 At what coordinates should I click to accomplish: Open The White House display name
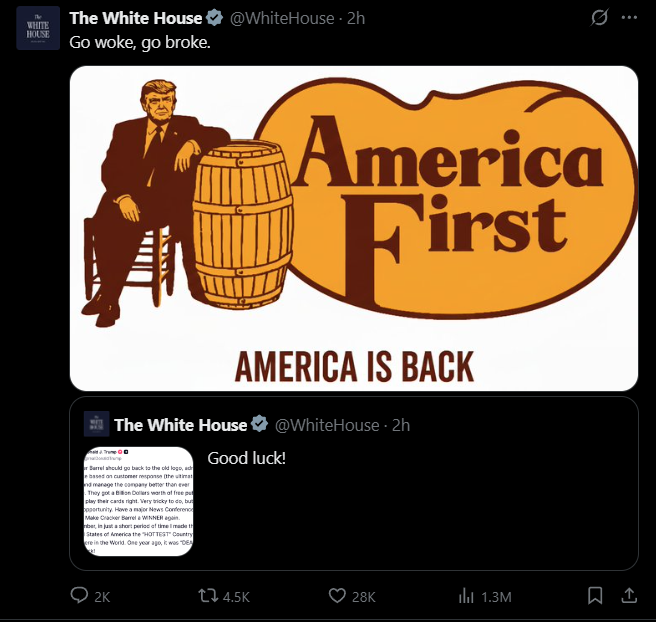tap(136, 18)
